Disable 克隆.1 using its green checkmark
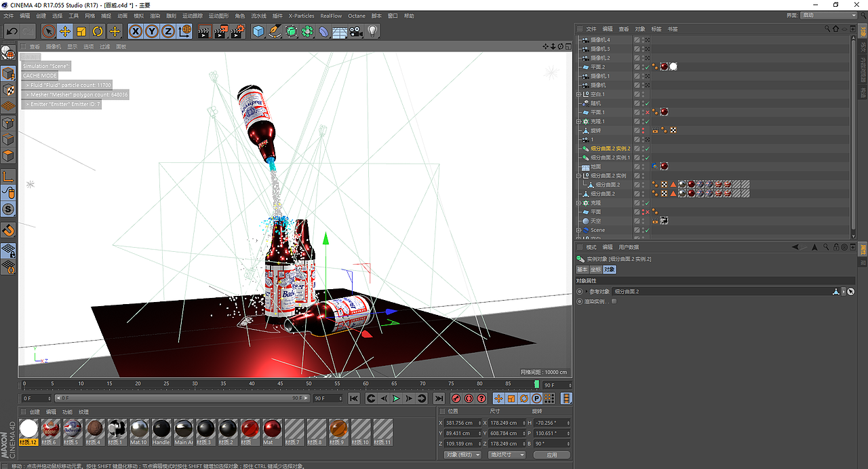The height and width of the screenshot is (469, 868). pyautogui.click(x=647, y=121)
